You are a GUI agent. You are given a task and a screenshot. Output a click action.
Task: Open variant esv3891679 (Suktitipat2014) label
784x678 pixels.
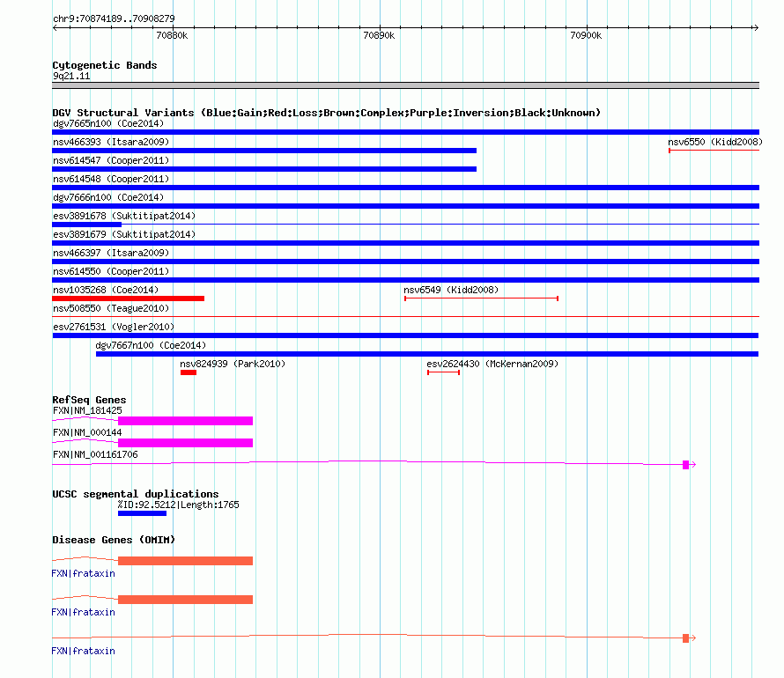coord(124,234)
